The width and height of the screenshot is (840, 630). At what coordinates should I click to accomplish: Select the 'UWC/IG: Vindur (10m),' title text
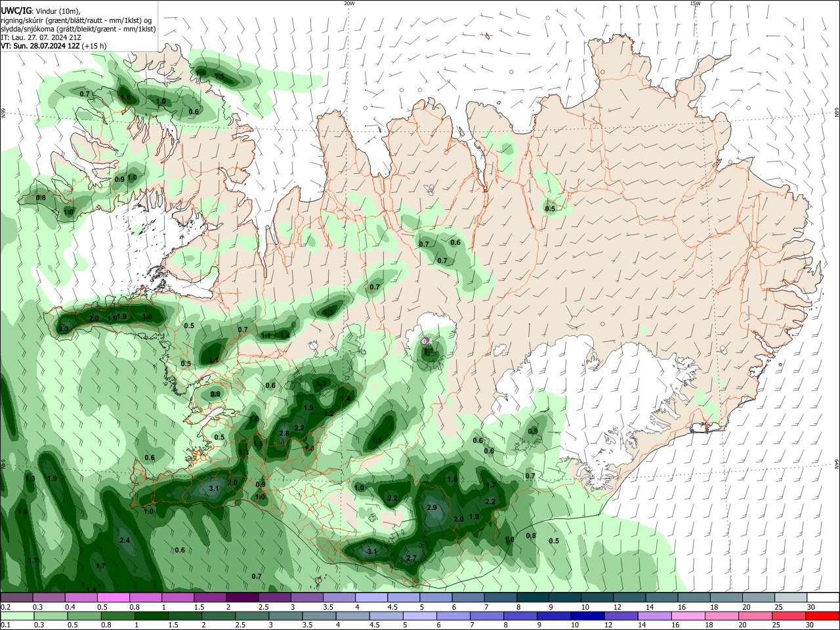click(41, 11)
